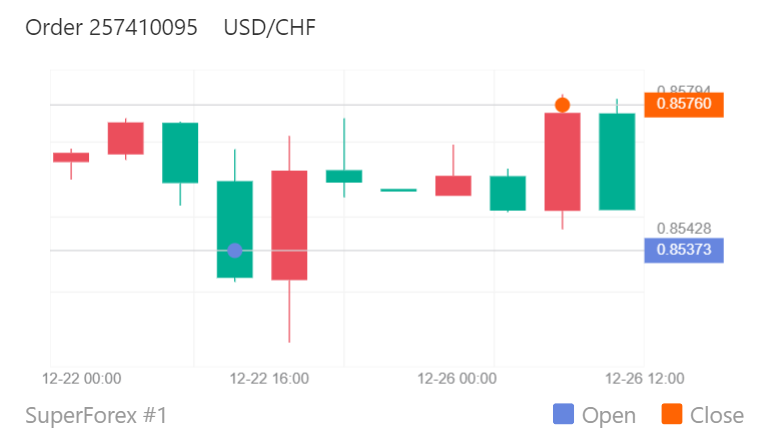Image resolution: width=770 pixels, height=440 pixels.
Task: Click the 0.85428 gray price axis label
Action: (684, 228)
